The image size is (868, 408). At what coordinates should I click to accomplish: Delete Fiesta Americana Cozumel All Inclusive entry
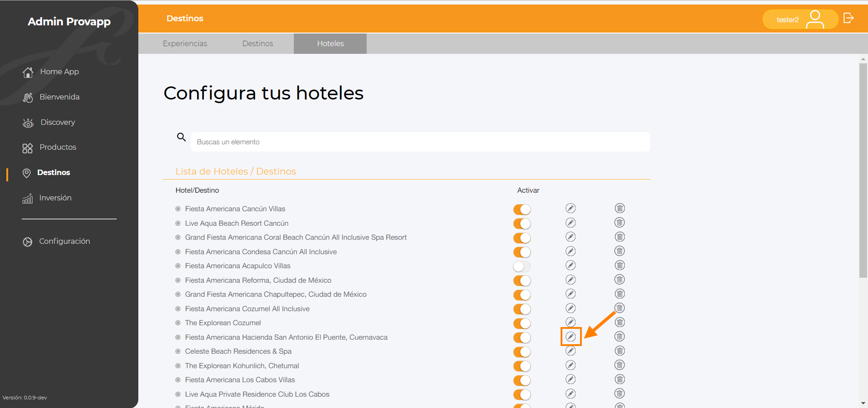pos(620,308)
